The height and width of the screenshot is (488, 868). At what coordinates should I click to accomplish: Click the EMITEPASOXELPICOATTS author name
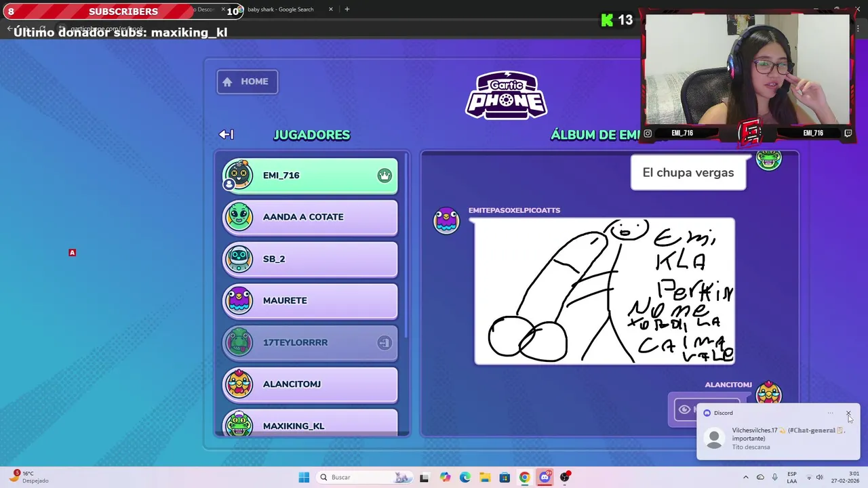(514, 210)
